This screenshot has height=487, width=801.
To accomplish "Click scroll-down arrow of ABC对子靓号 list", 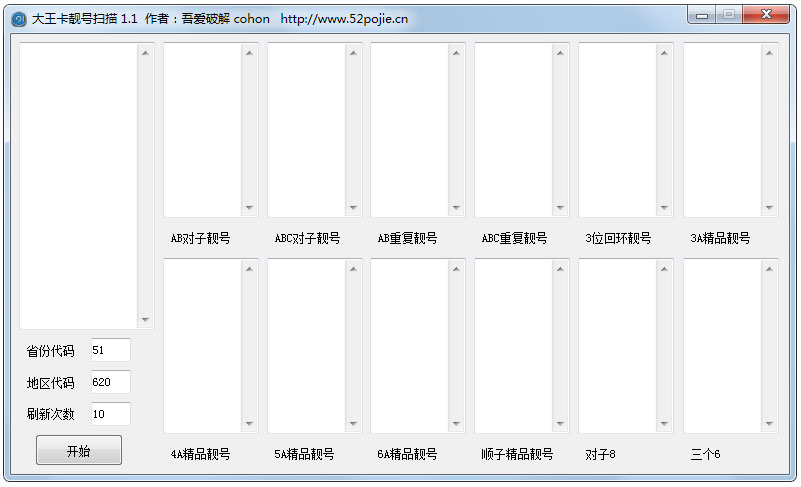I will click(x=353, y=208).
